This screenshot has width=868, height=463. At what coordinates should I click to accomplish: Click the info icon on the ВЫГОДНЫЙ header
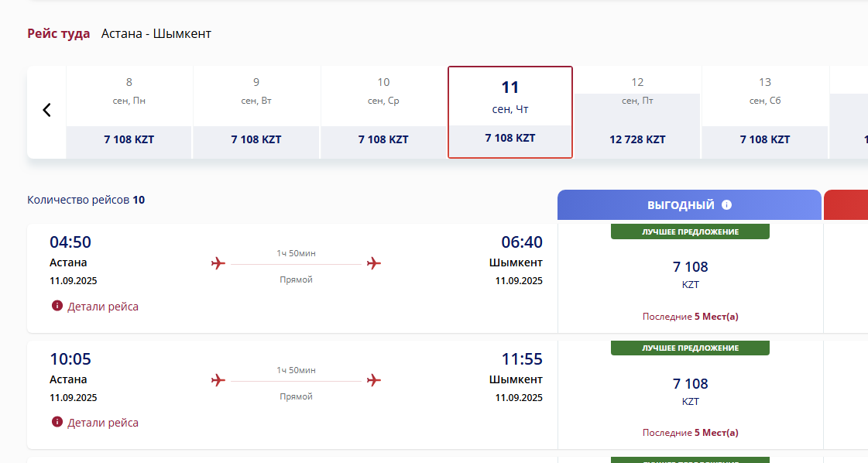[x=726, y=205]
